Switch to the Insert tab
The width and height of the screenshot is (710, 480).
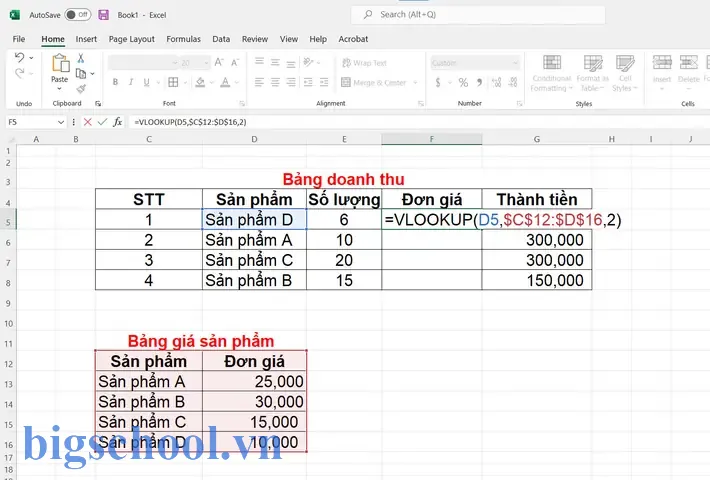[x=86, y=39]
